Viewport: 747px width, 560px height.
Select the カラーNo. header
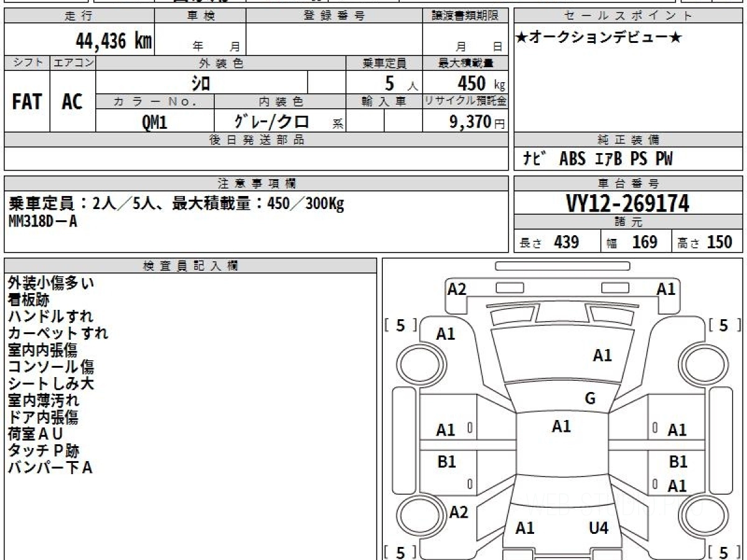[x=155, y=101]
